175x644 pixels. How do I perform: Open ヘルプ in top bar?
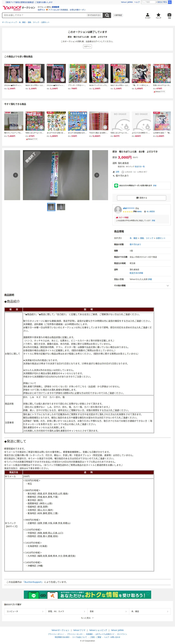(137, 2)
